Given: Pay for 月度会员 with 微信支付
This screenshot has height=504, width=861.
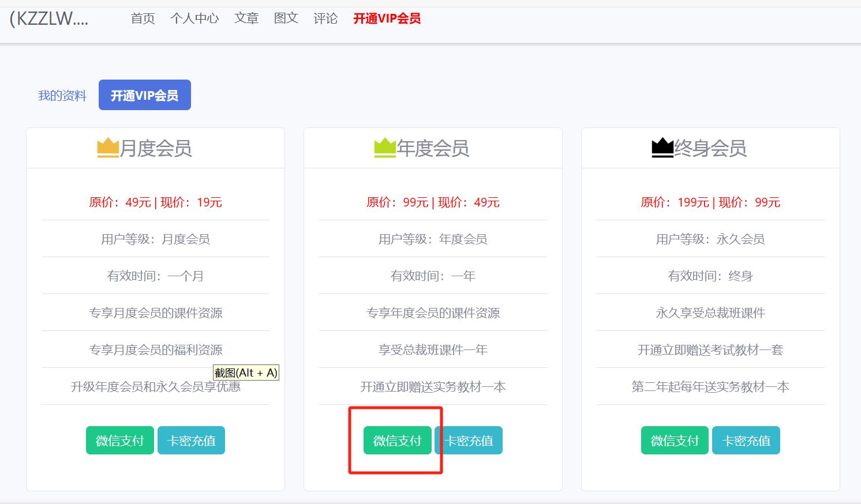Looking at the screenshot, I should pos(120,441).
